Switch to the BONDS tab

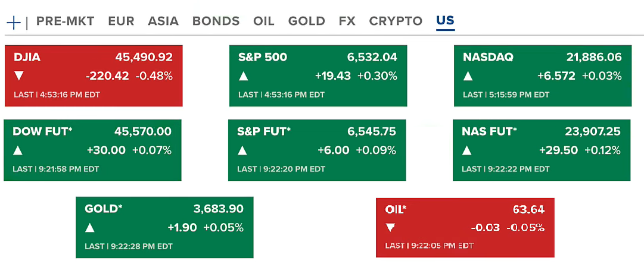[x=216, y=21]
